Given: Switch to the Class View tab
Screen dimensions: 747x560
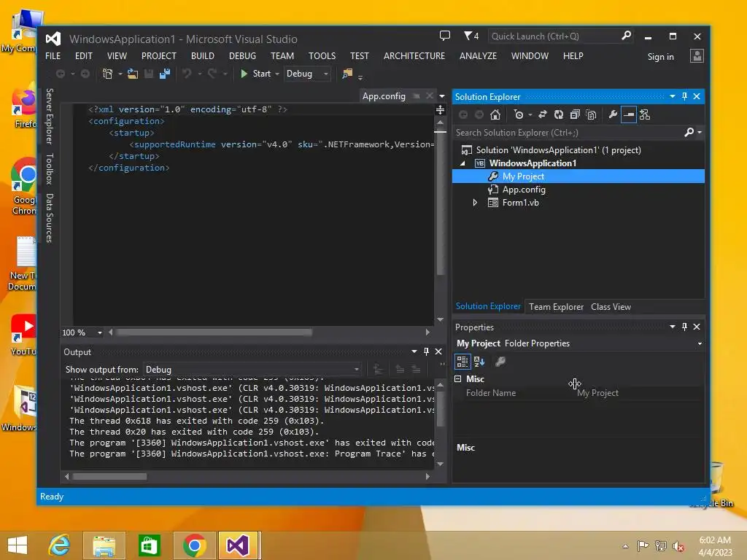Looking at the screenshot, I should click(x=611, y=307).
